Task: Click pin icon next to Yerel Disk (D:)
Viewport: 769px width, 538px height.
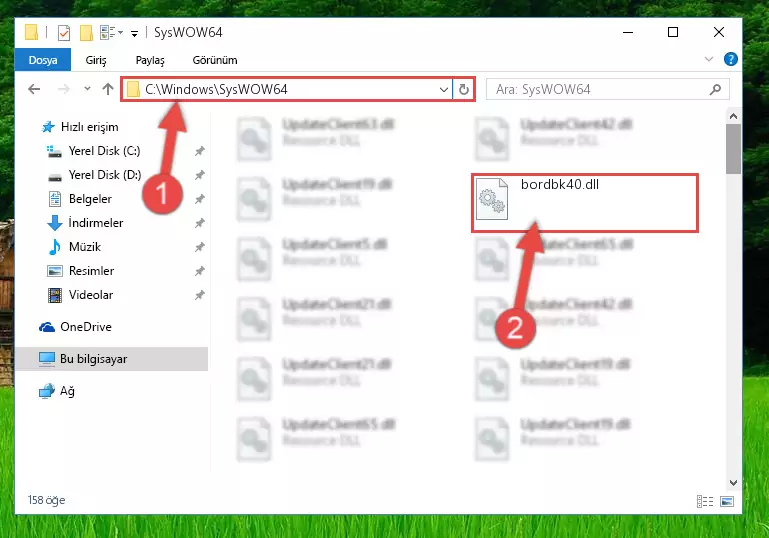Action: pyautogui.click(x=200, y=175)
